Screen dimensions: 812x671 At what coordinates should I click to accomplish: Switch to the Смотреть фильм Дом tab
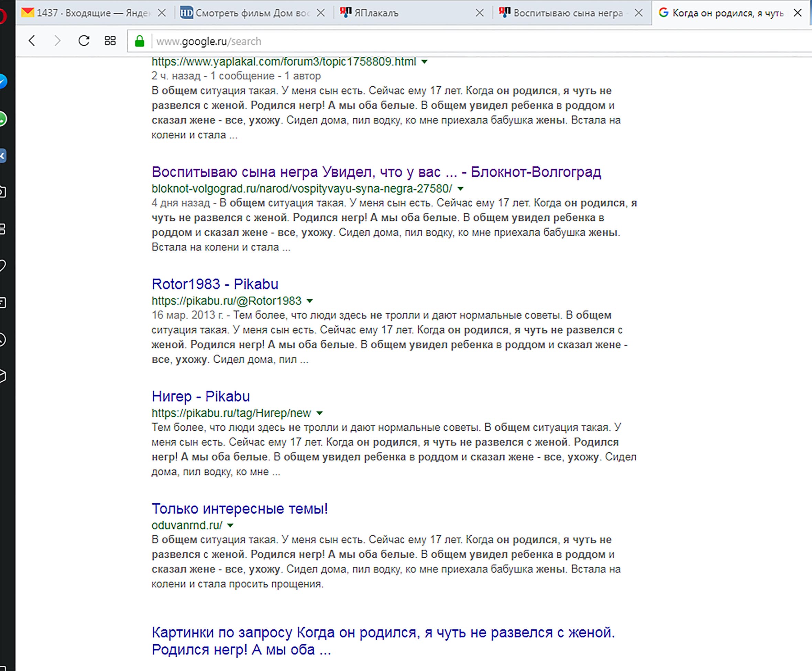(253, 13)
